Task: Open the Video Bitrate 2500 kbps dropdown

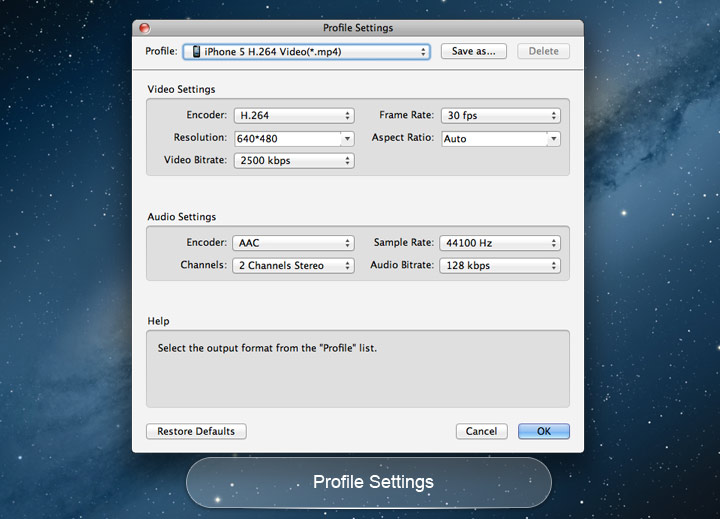Action: [x=293, y=161]
